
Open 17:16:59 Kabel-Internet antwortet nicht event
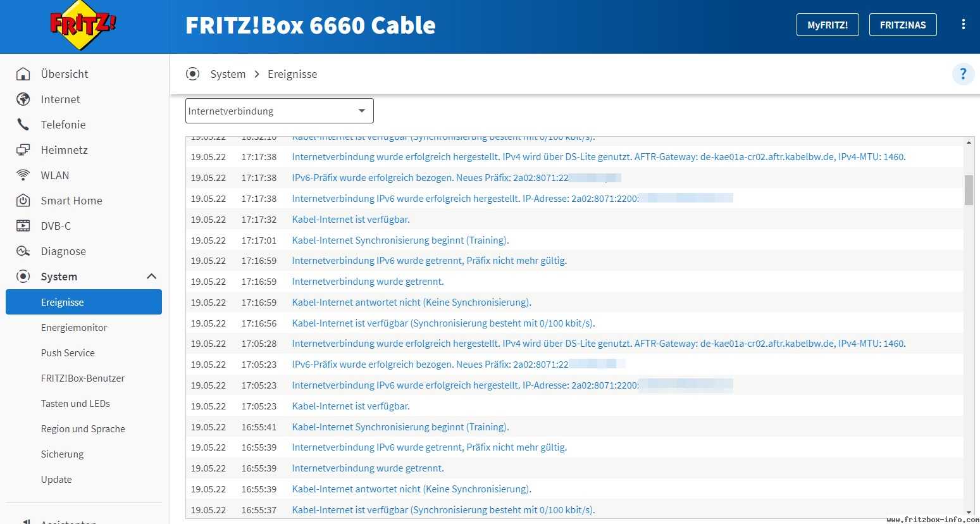pos(411,303)
